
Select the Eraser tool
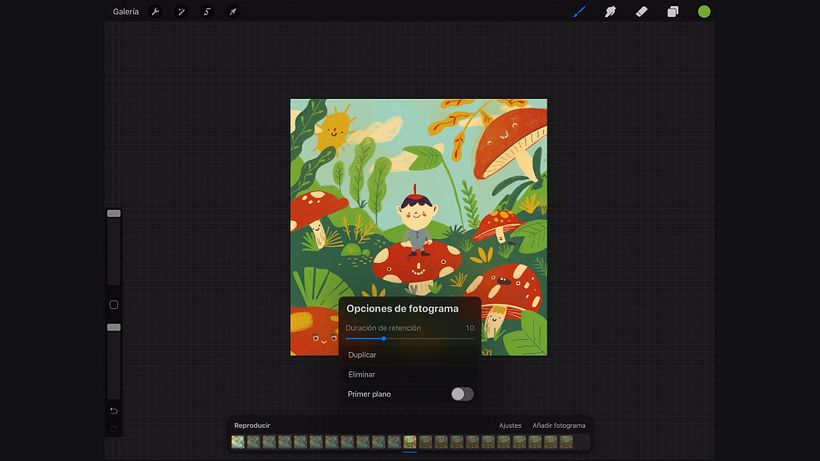click(x=641, y=11)
